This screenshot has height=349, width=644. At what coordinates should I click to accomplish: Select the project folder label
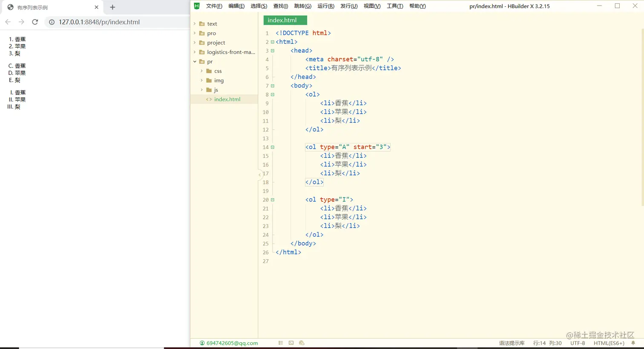pyautogui.click(x=216, y=43)
